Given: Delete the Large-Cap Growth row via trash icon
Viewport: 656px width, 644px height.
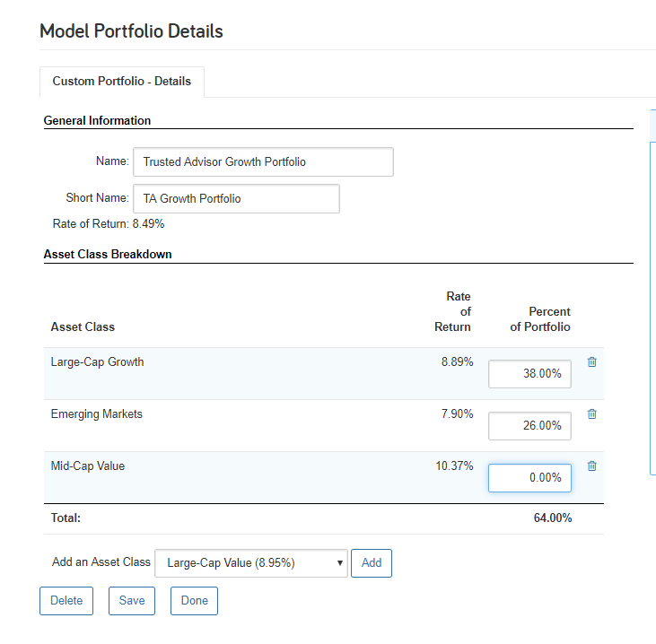Looking at the screenshot, I should pyautogui.click(x=591, y=361).
